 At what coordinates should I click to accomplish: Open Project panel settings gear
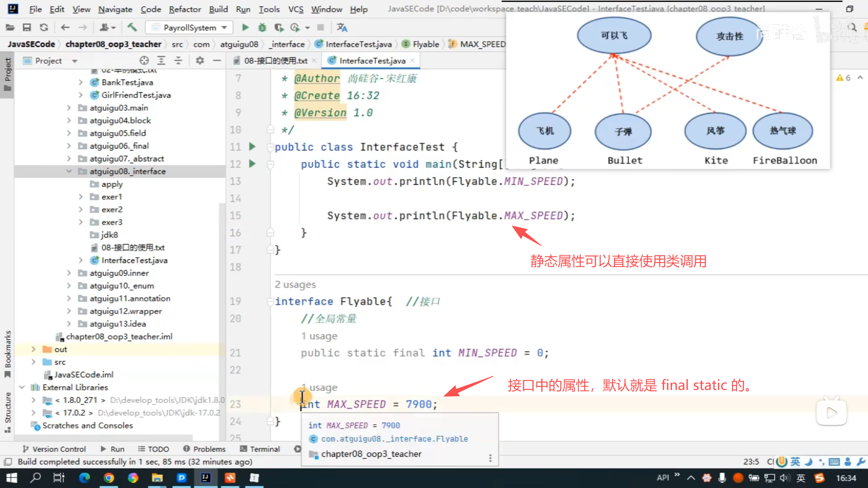click(200, 61)
